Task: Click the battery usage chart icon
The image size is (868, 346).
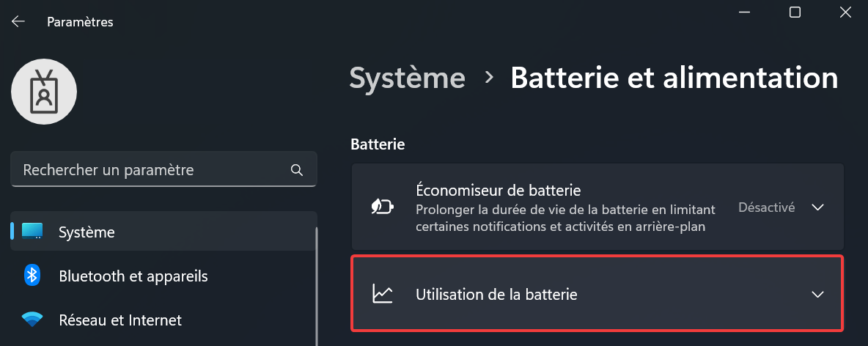Action: (x=383, y=293)
